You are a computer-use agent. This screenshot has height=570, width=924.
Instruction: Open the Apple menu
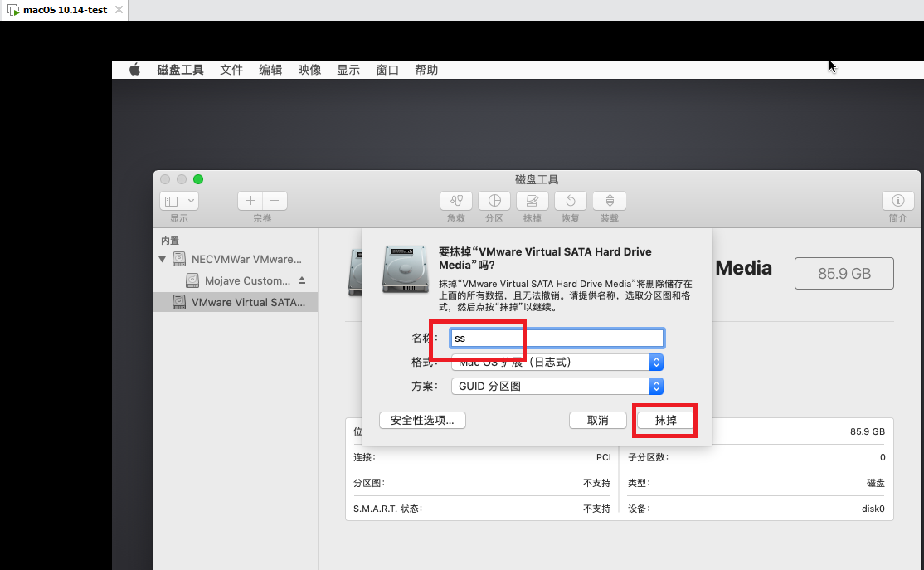135,70
